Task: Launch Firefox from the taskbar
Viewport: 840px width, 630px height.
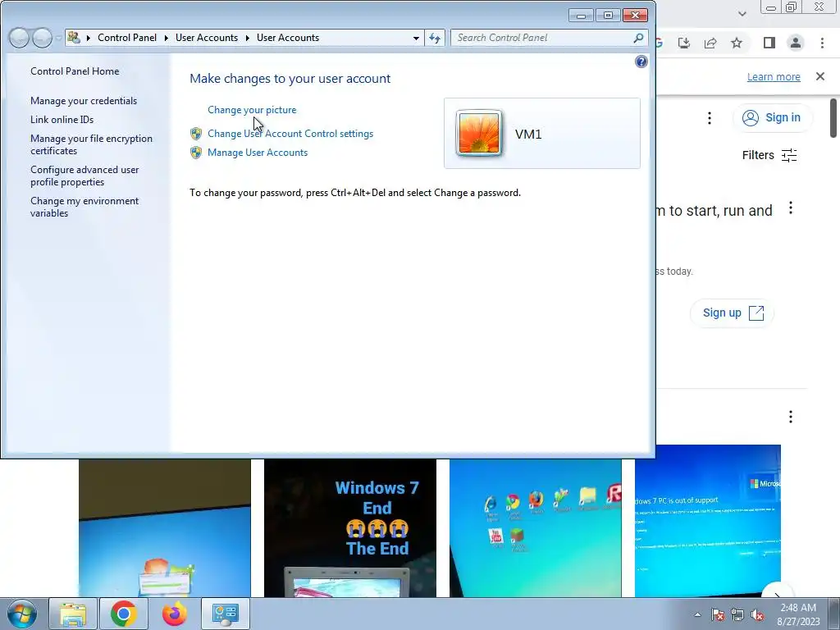Action: pyautogui.click(x=175, y=614)
